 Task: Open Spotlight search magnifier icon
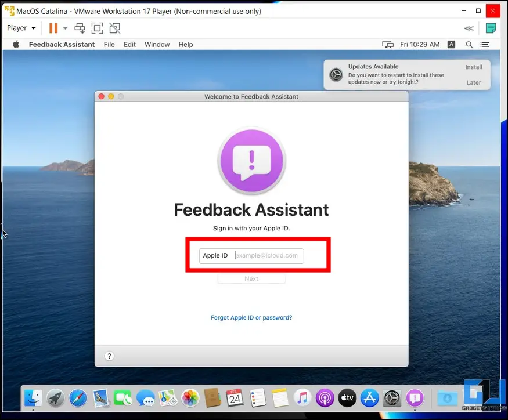click(469, 45)
